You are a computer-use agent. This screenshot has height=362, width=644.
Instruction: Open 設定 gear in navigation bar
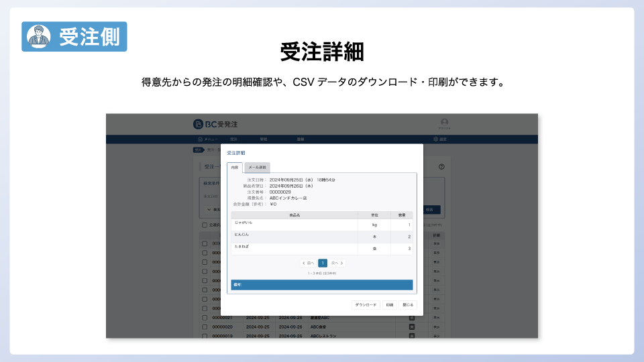440,139
